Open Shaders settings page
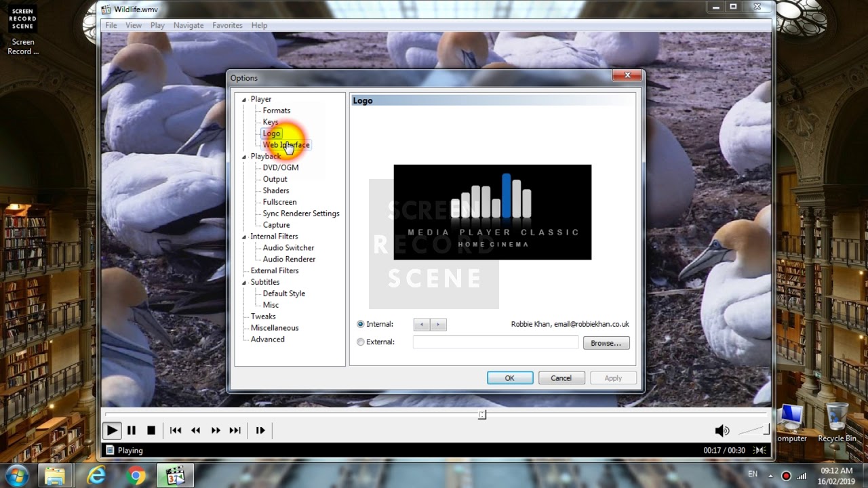868x488 pixels. tap(276, 190)
